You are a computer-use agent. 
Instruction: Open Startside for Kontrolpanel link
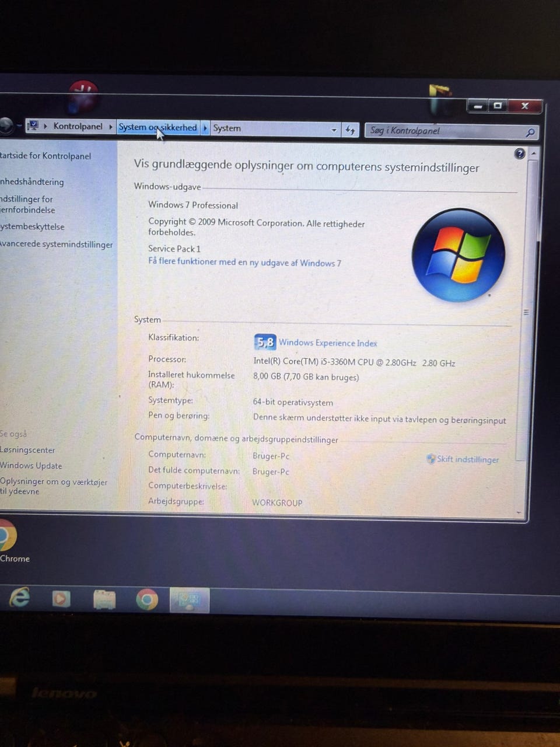(45, 156)
